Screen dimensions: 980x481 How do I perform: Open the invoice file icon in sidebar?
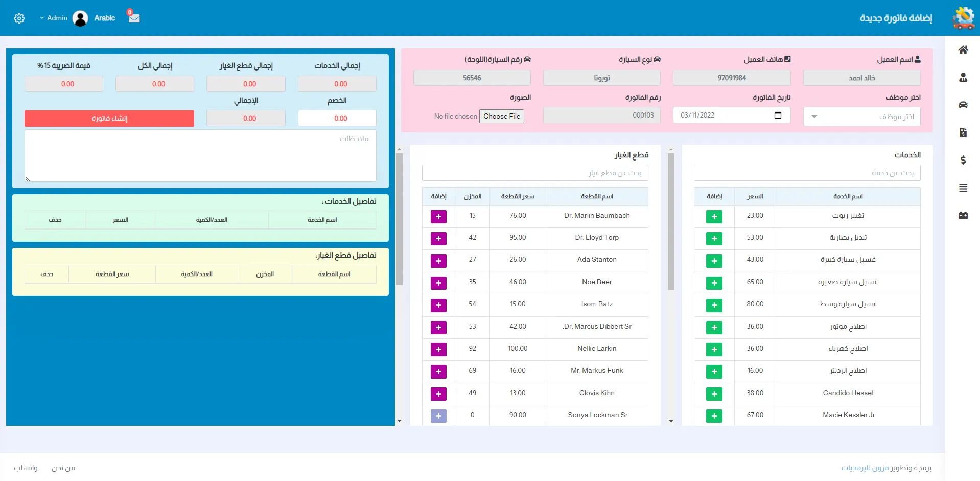pyautogui.click(x=963, y=132)
